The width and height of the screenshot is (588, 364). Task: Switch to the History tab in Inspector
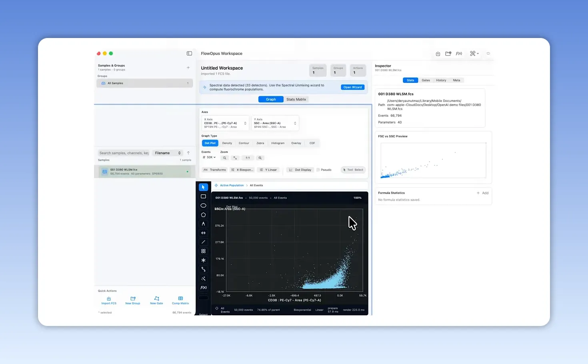point(441,80)
